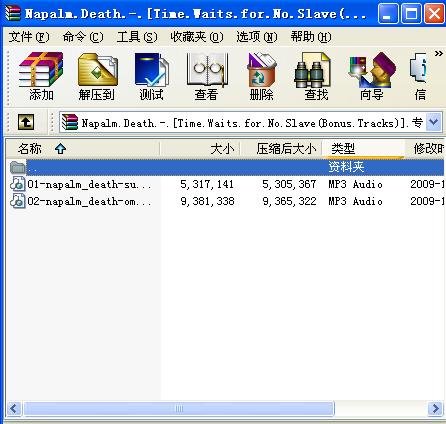The width and height of the screenshot is (446, 424).
Task: Click MP3 Audio type of 02 file
Action: pyautogui.click(x=355, y=202)
